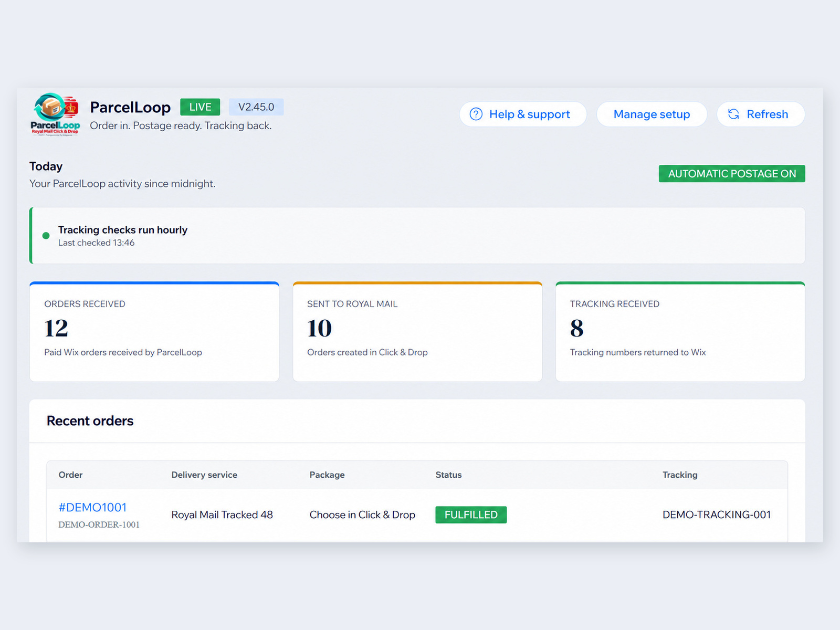Click the Delivery service column header
This screenshot has width=840, height=630.
tap(204, 475)
